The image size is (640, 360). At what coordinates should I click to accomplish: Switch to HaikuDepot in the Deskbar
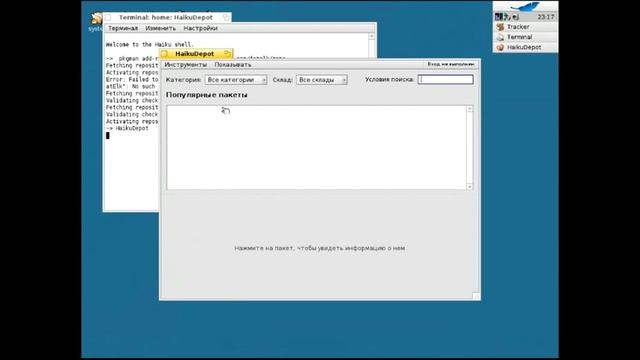click(x=525, y=47)
